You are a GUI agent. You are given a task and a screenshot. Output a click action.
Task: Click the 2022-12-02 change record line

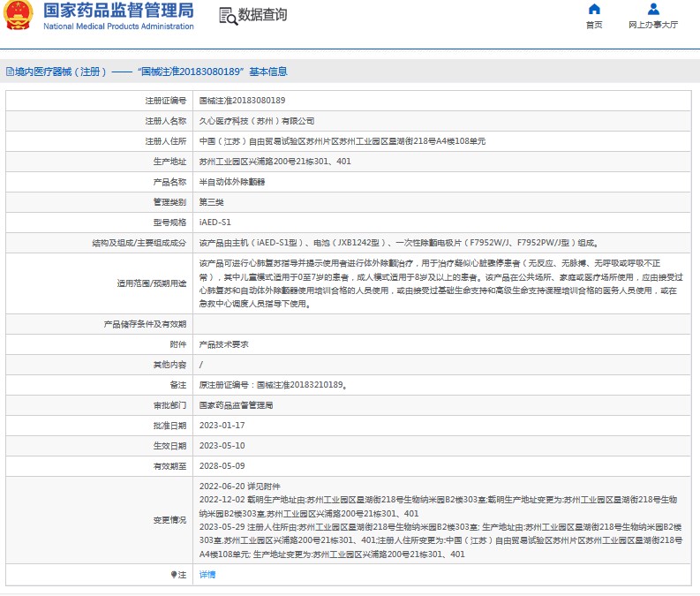point(439,507)
